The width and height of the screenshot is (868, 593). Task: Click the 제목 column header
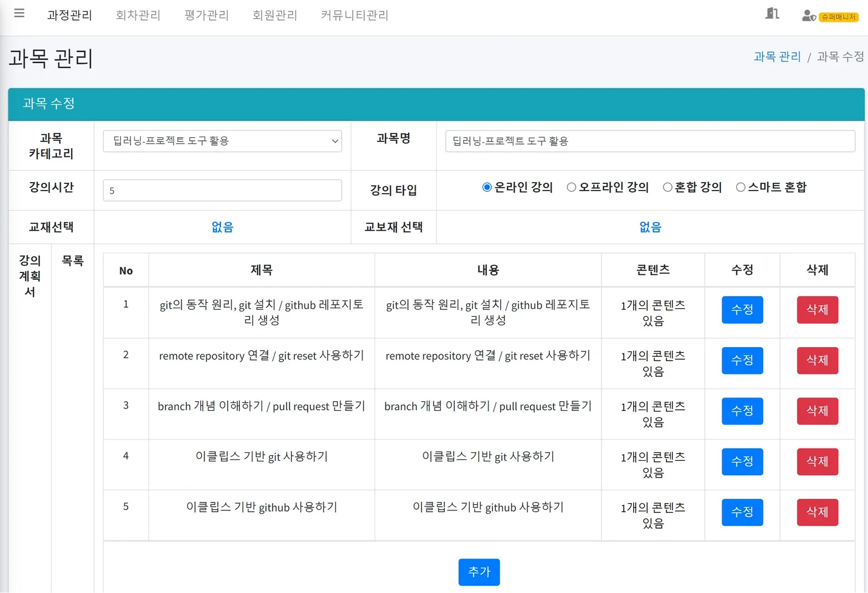pyautogui.click(x=262, y=270)
